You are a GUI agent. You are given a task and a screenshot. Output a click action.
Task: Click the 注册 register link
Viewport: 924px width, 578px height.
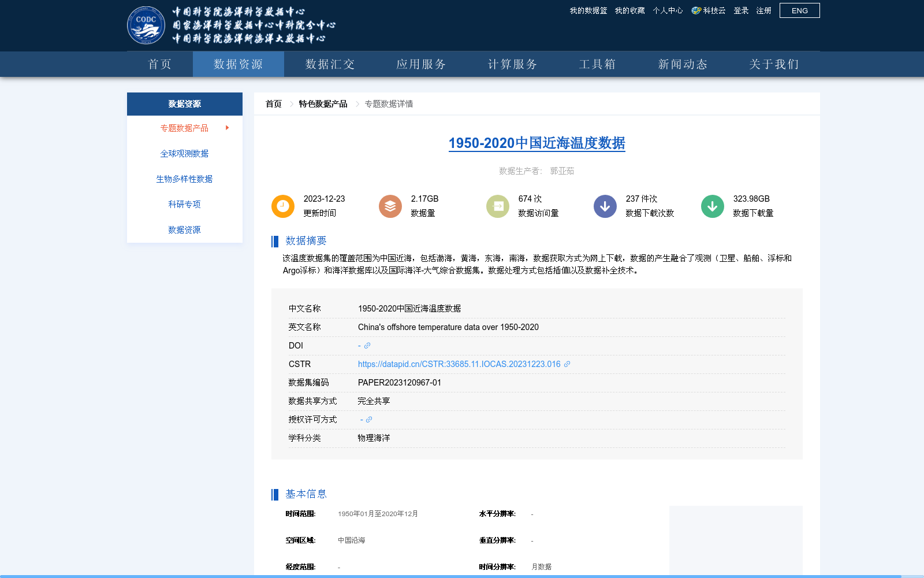[763, 10]
